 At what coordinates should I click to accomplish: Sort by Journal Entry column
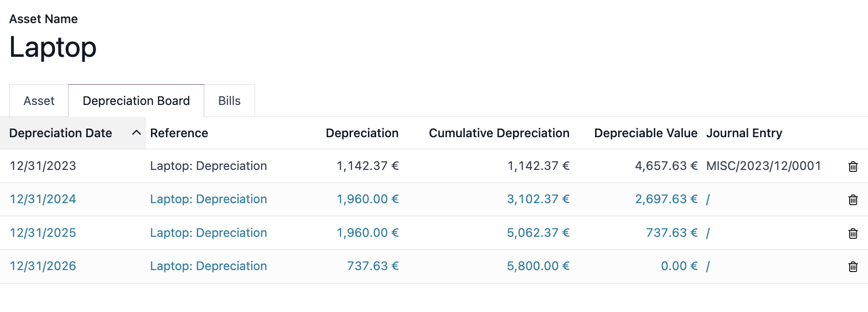click(744, 133)
